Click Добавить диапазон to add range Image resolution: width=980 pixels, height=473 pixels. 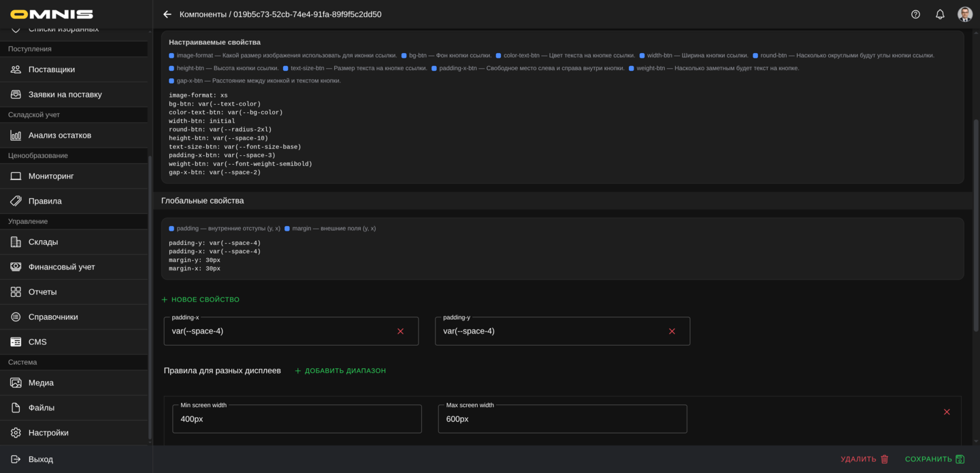coord(340,371)
